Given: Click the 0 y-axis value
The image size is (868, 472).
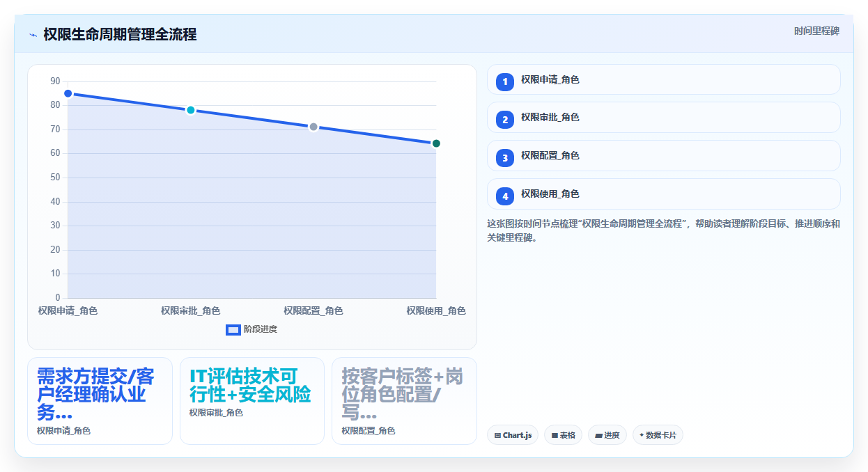Looking at the screenshot, I should [x=58, y=298].
